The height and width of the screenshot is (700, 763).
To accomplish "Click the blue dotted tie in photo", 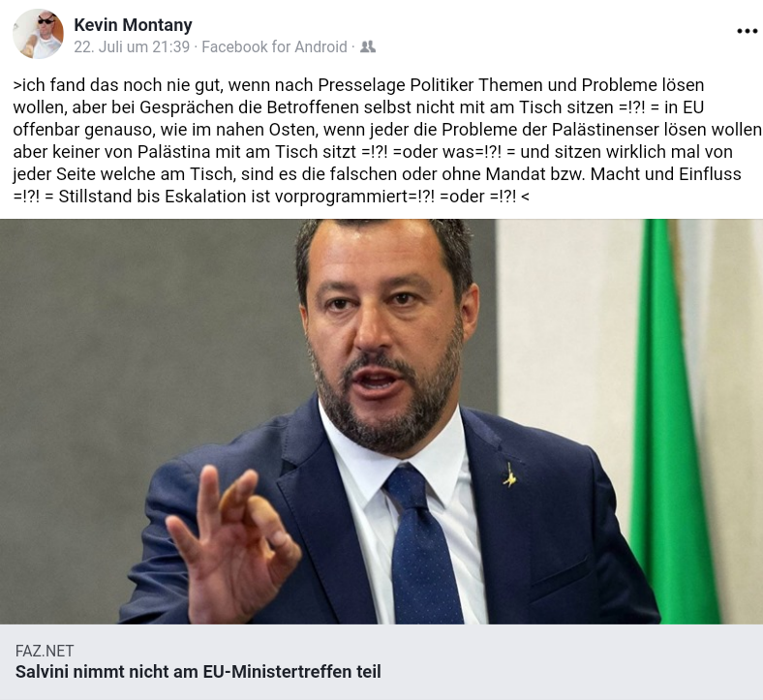I will click(x=421, y=545).
